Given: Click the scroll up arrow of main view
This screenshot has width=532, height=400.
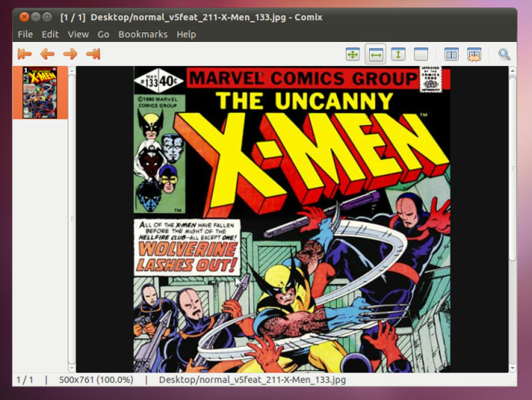Looking at the screenshot, I should [x=513, y=71].
